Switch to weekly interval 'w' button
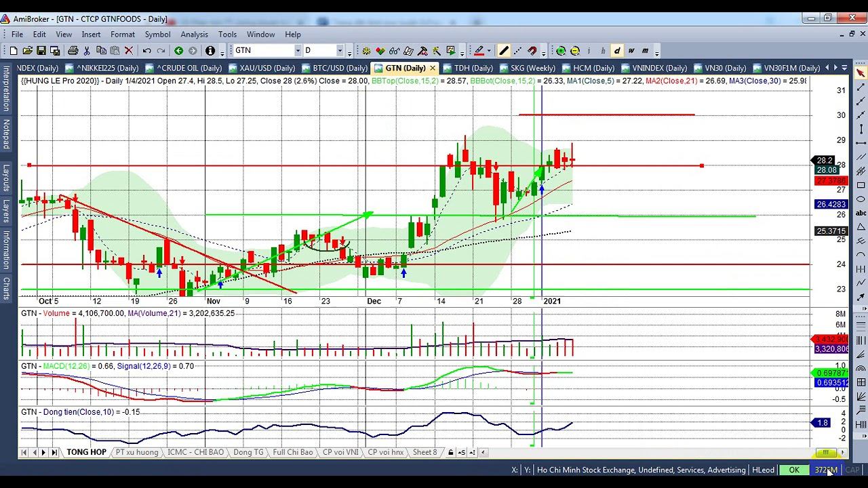868x488 pixels. pos(631,51)
